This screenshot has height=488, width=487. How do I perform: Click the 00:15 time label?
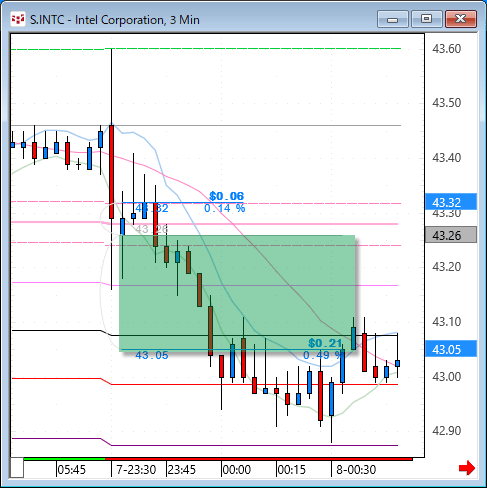click(292, 470)
